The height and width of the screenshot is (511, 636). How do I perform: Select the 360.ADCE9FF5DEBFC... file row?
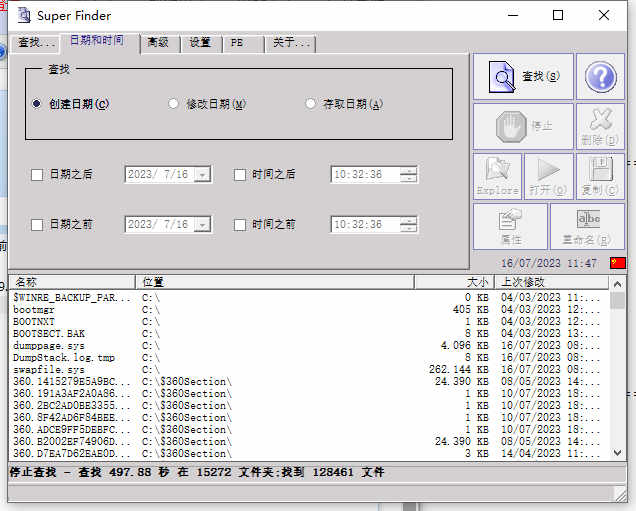click(x=309, y=429)
